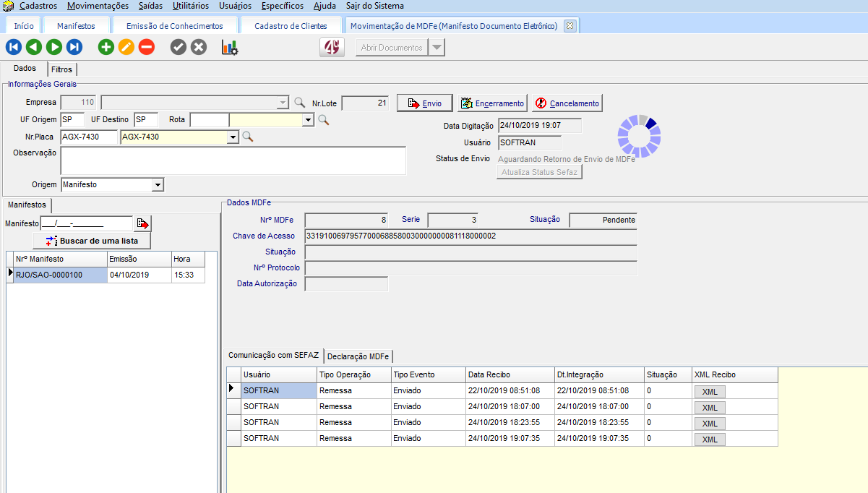Image resolution: width=868 pixels, height=493 pixels.
Task: Click into the Observação text field
Action: (x=233, y=160)
